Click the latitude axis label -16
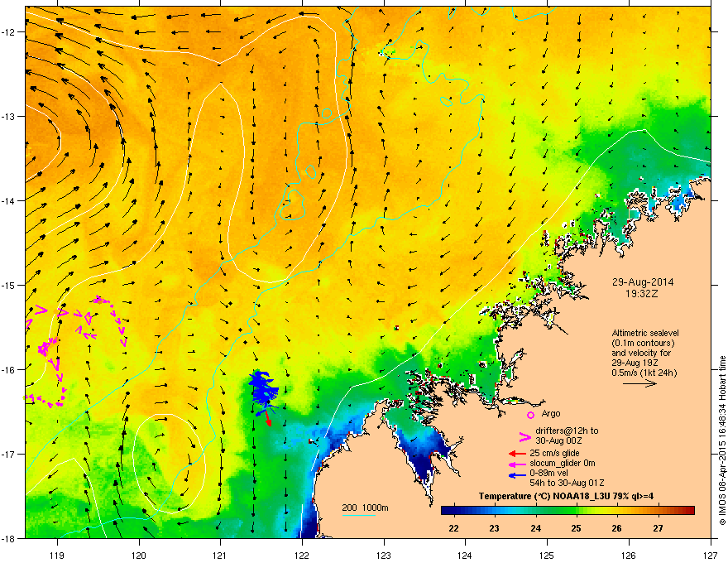This screenshot has width=728, height=563. 8,370
